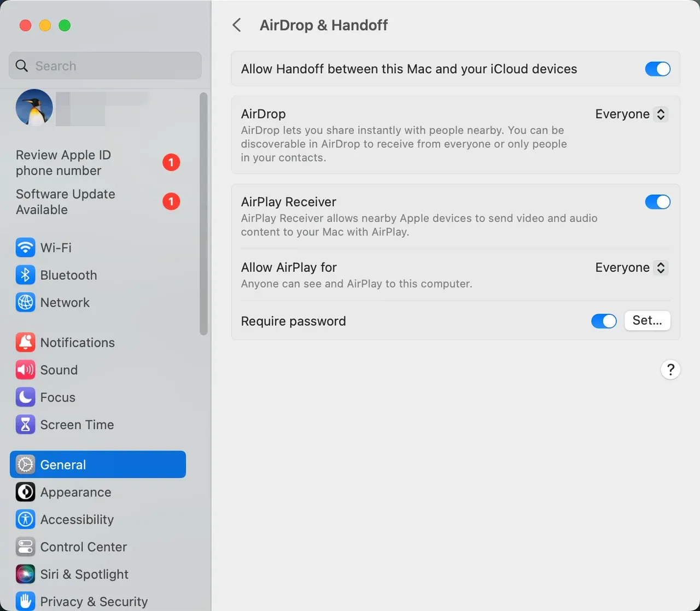
Task: Open help with the question mark button
Action: coord(670,370)
